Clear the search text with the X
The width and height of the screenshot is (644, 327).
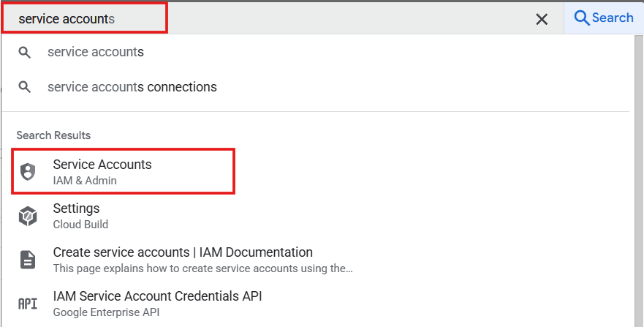tap(542, 19)
